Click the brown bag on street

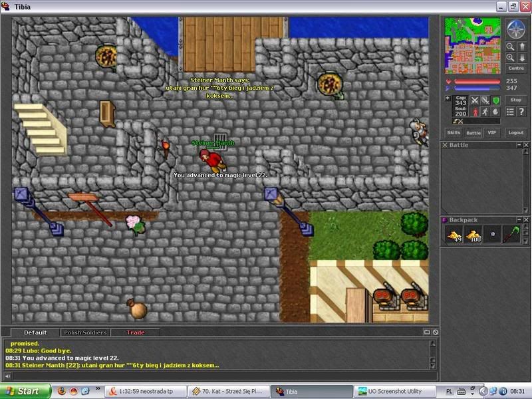click(137, 309)
